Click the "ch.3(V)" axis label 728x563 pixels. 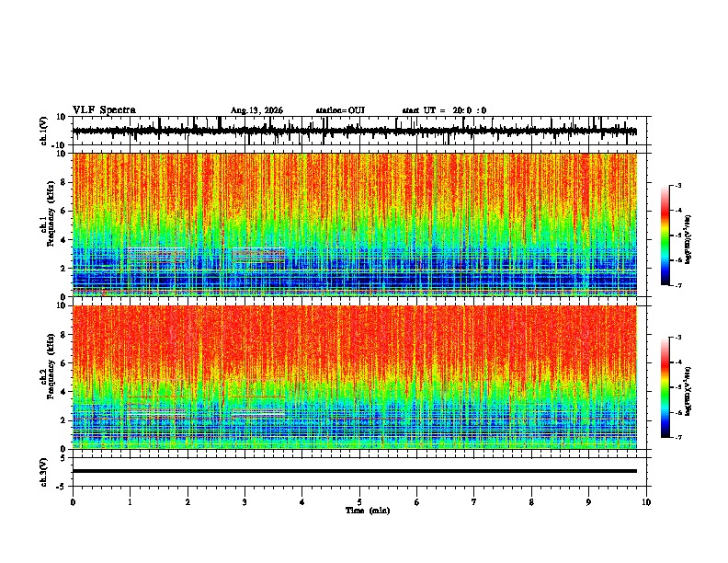click(x=44, y=472)
